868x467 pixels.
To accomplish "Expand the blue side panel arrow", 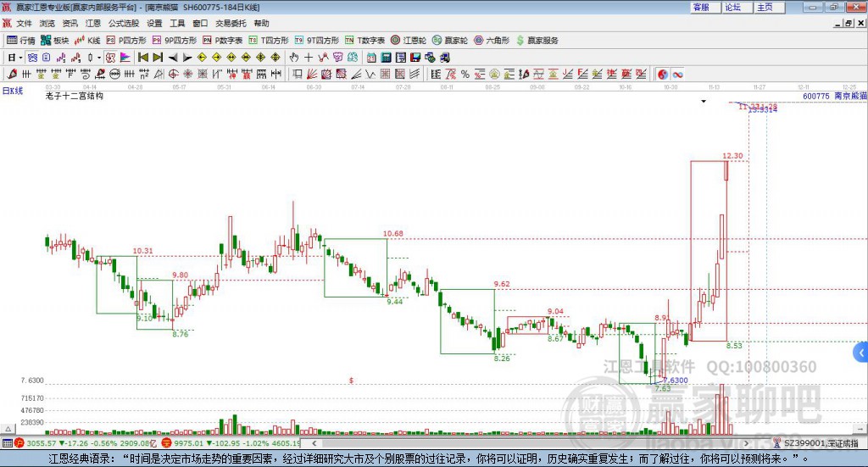I will pos(861,353).
